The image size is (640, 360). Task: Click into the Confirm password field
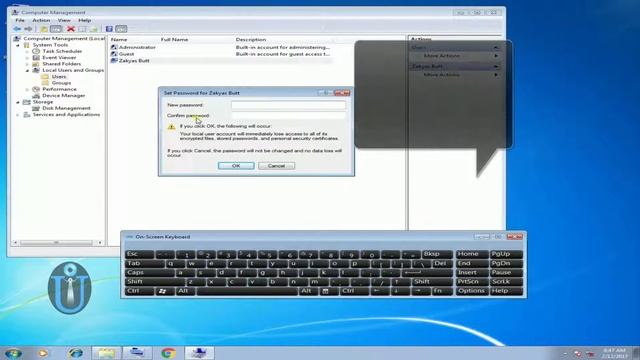click(288, 116)
